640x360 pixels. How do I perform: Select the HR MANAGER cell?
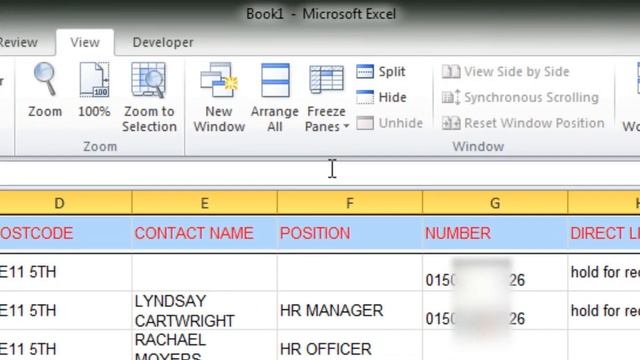click(350, 311)
